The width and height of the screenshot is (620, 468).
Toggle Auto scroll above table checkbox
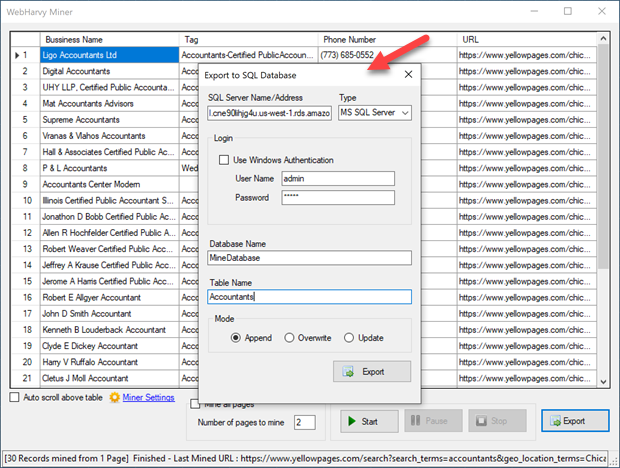(15, 397)
